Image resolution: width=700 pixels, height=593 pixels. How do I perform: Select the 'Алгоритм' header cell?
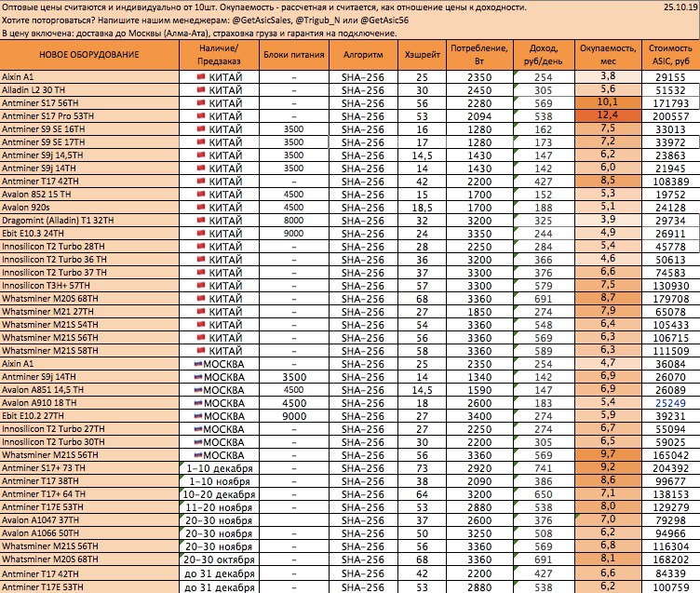[363, 55]
